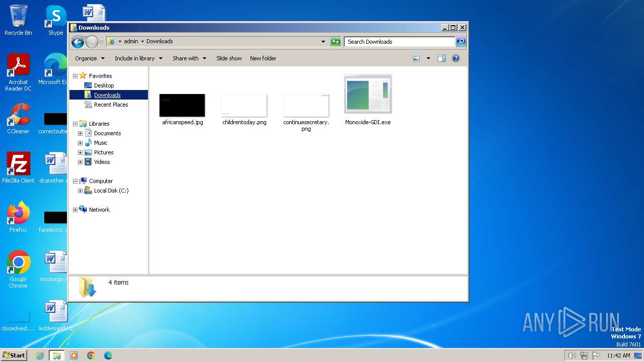Screen dimensions: 644x362
Task: Select the childrentoday.png thumbnail
Action: pyautogui.click(x=244, y=105)
